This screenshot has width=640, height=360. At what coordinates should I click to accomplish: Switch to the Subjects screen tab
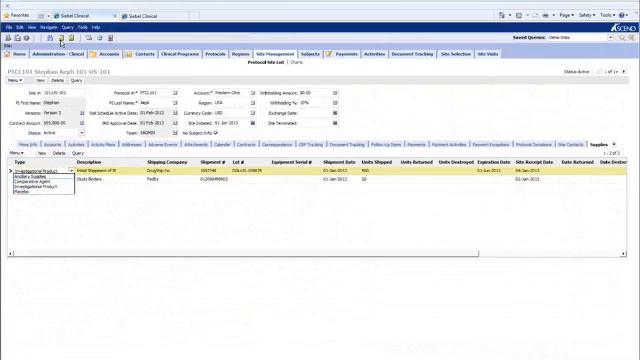point(310,54)
